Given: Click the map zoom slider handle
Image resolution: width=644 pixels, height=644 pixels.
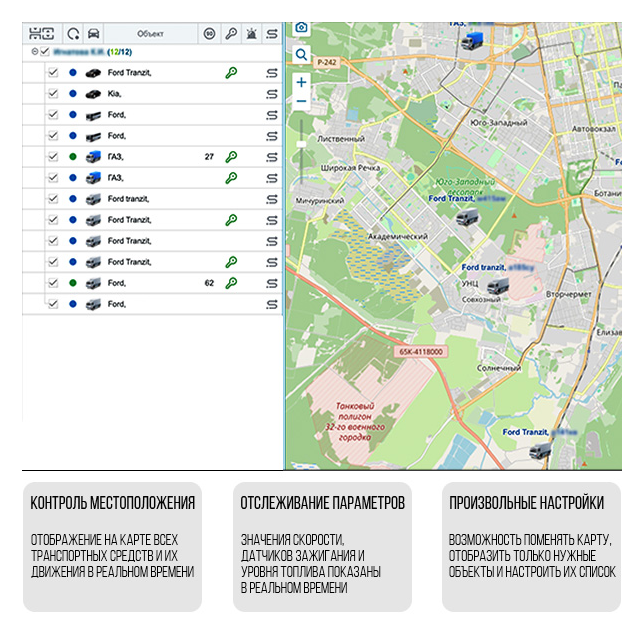Looking at the screenshot, I should [x=301, y=144].
